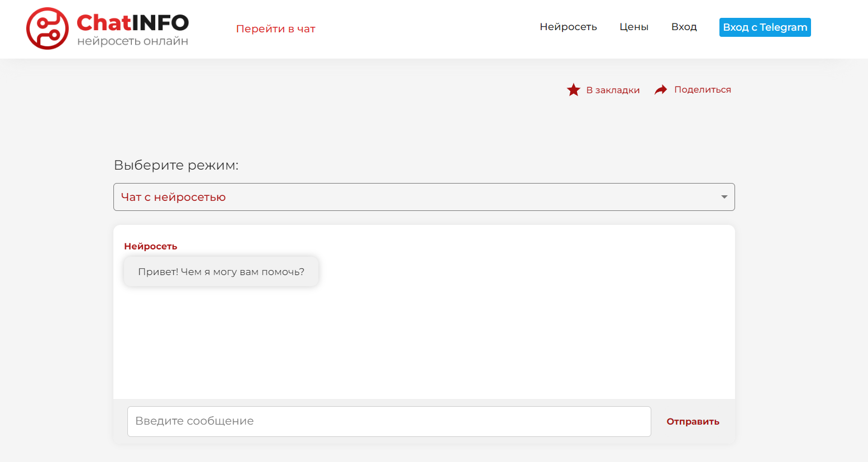Click the ChatINFO red circuit logo icon
The width and height of the screenshot is (868, 462).
click(47, 28)
